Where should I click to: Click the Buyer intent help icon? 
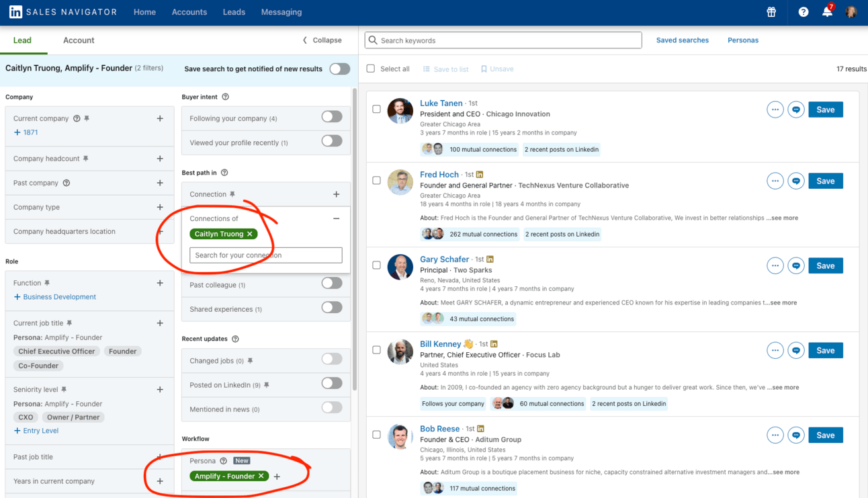click(x=225, y=97)
